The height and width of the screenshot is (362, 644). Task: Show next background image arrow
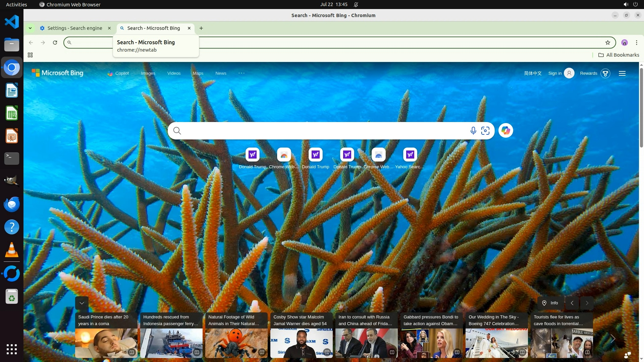(587, 303)
